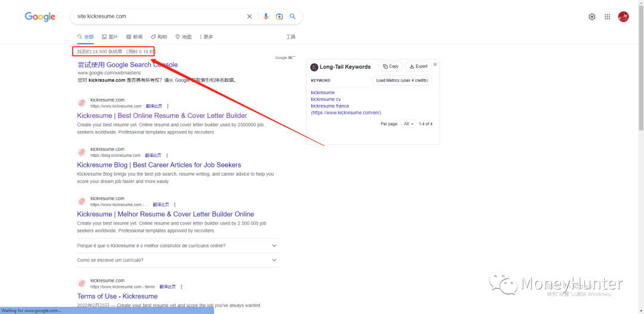Viewport: 644px width, 314px height.
Task: Click the https://www.kickresume.com/en/ keyword
Action: coord(346,113)
